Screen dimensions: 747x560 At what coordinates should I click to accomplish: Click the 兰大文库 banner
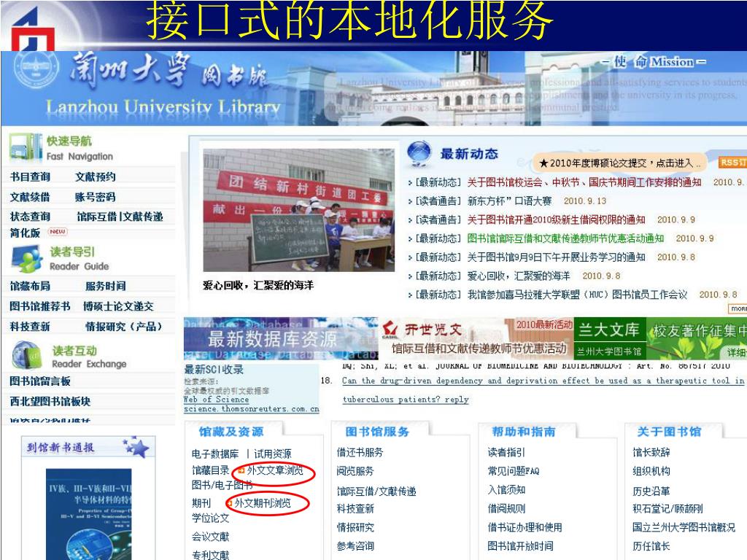pos(610,338)
